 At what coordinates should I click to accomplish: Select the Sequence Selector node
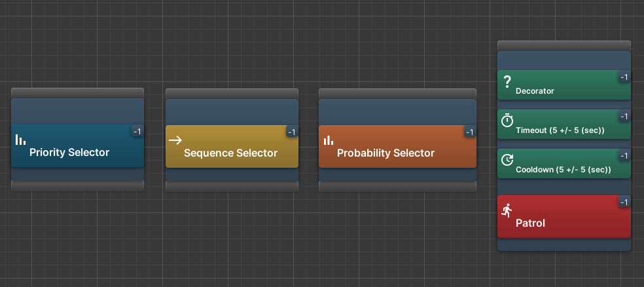[232, 145]
